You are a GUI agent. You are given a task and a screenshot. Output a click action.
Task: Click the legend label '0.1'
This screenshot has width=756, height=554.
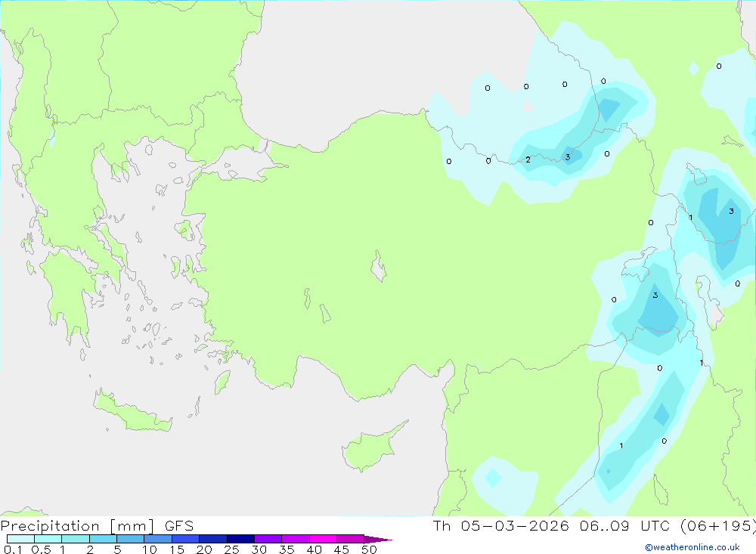point(13,549)
